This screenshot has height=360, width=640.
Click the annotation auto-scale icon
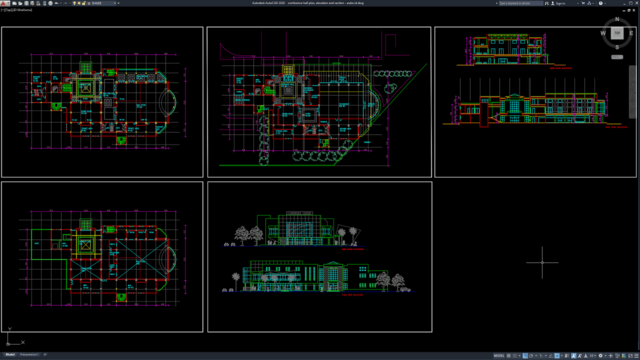click(x=580, y=356)
